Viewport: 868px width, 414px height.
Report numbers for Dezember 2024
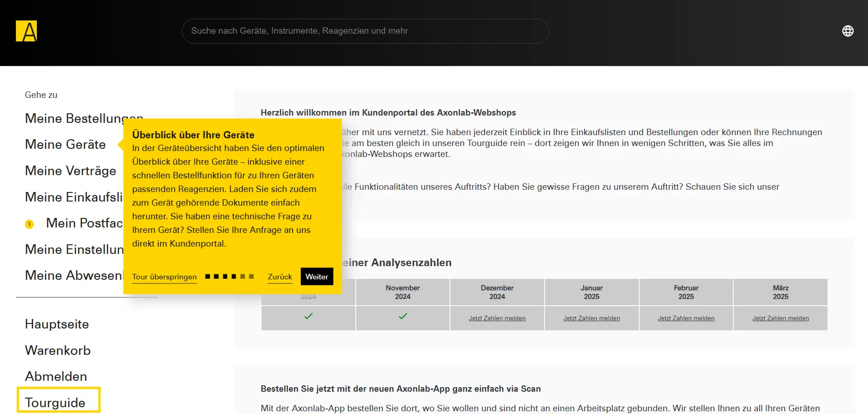click(x=497, y=318)
